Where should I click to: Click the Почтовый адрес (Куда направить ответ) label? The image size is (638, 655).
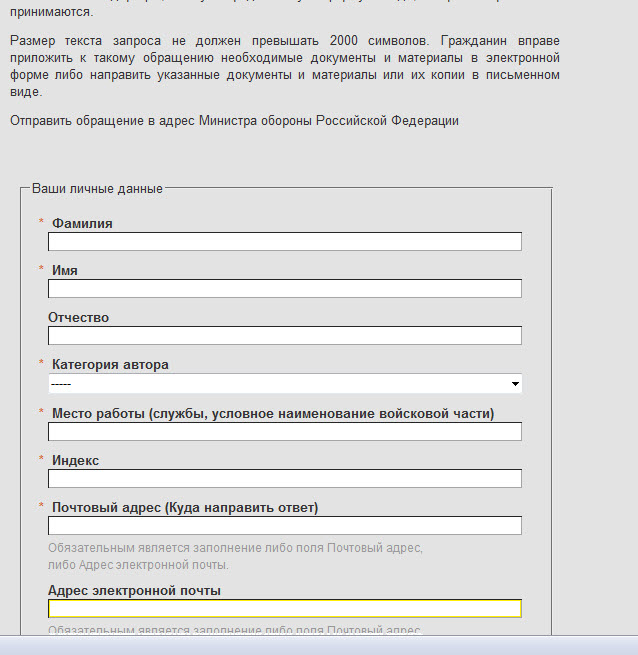tap(185, 508)
